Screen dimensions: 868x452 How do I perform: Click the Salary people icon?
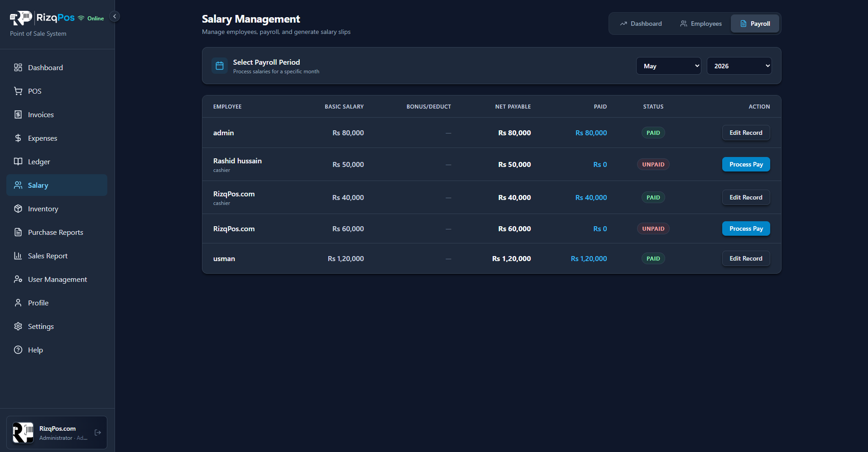click(18, 185)
